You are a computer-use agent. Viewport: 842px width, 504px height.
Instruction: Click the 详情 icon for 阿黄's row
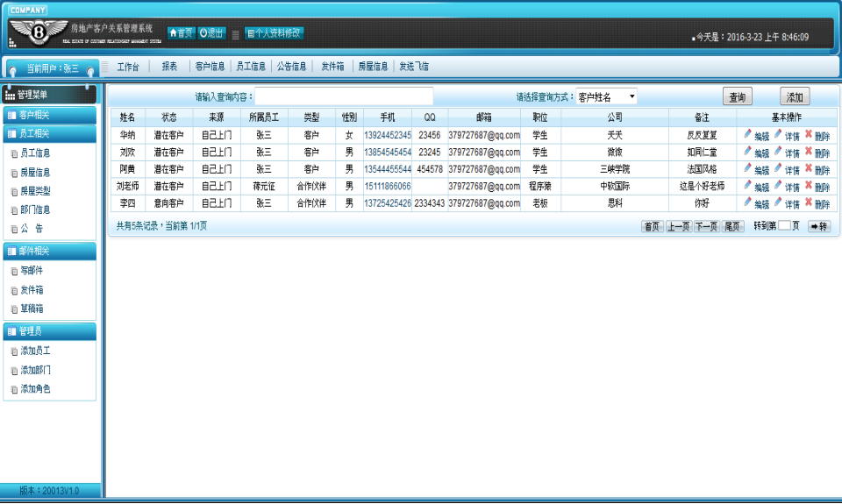click(x=778, y=168)
